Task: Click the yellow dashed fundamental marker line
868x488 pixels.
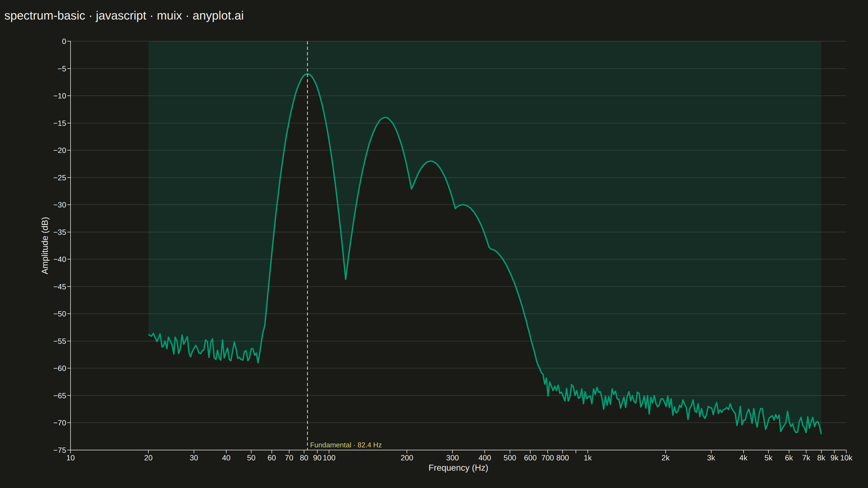Action: click(x=307, y=245)
